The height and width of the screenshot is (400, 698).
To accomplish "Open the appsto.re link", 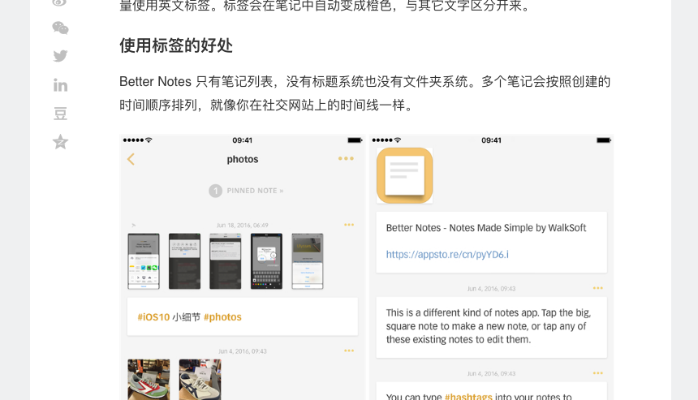I will click(447, 255).
